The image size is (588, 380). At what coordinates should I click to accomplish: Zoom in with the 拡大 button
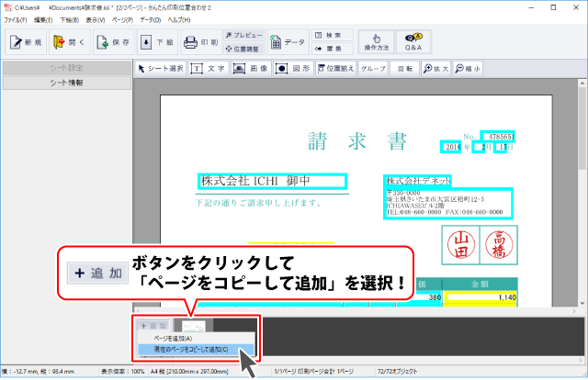(x=435, y=68)
